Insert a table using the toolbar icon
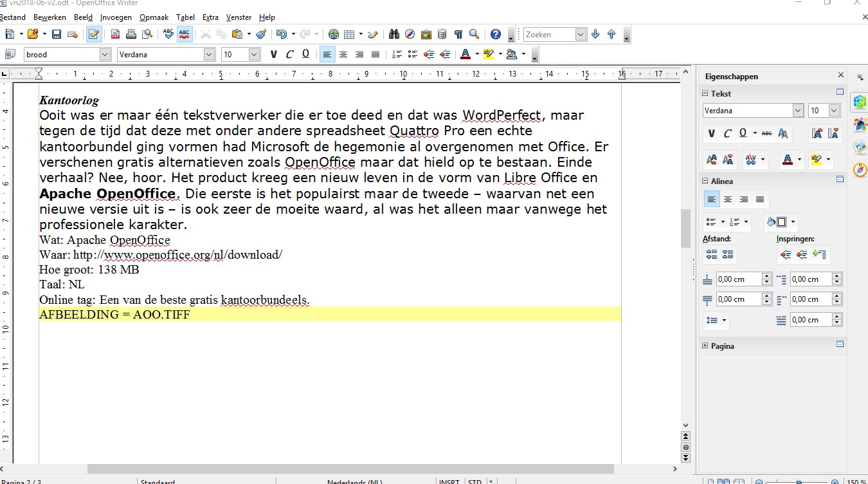The image size is (868, 484). click(348, 33)
